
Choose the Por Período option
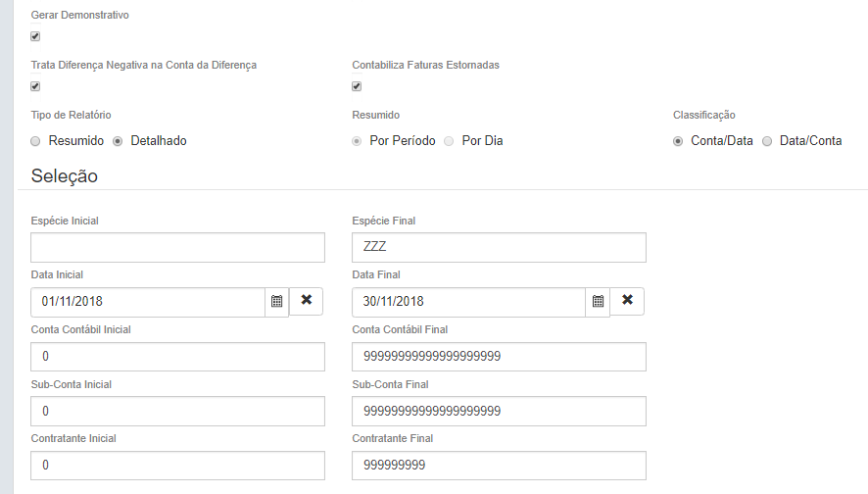(358, 141)
